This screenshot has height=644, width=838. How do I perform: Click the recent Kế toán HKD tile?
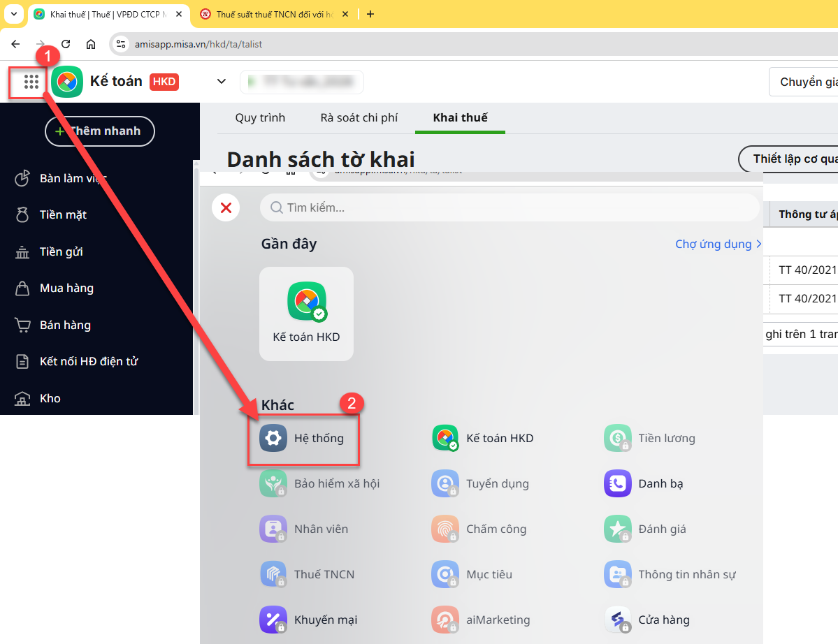pyautogui.click(x=306, y=314)
